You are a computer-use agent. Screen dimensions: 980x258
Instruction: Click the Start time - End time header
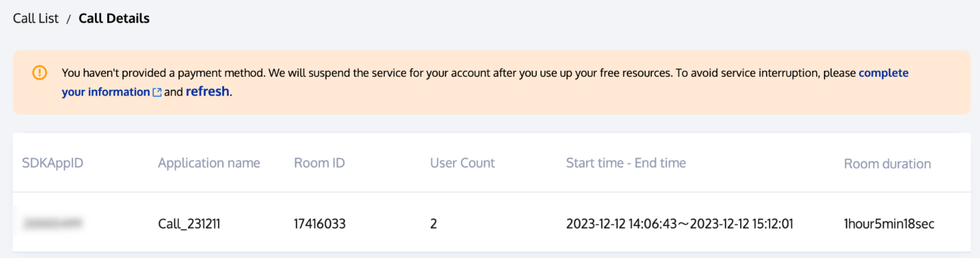coord(626,163)
